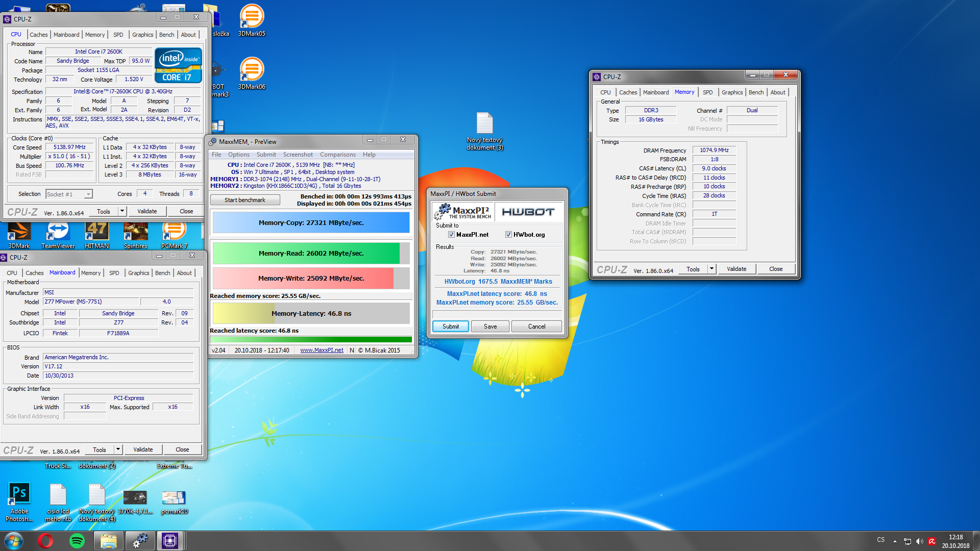980x551 pixels.
Task: Open the Options menu in MaxxMEM
Action: coord(239,155)
